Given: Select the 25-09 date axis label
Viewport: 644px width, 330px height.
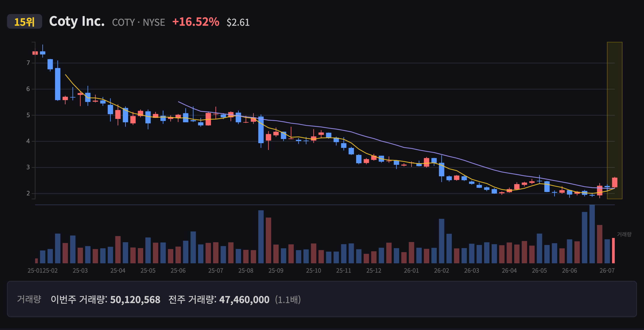Looking at the screenshot, I should pos(276,271).
